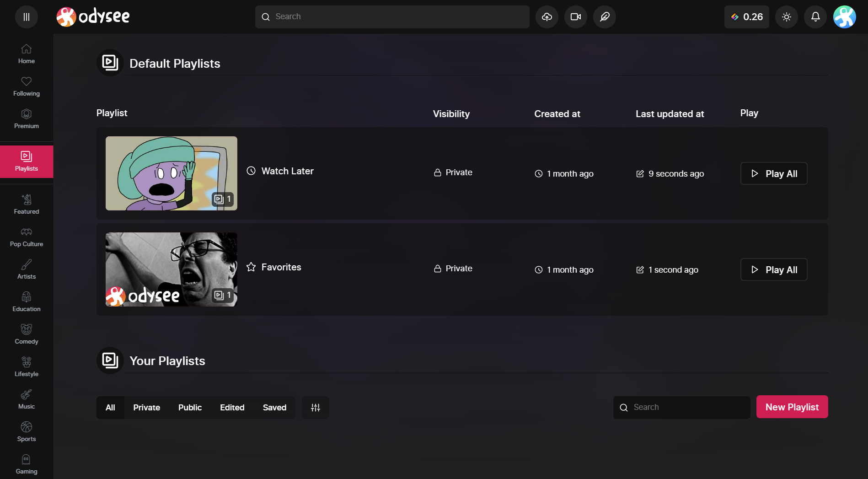Screen dimensions: 868x479
Task: Select the Private filter tab
Action: (147, 408)
